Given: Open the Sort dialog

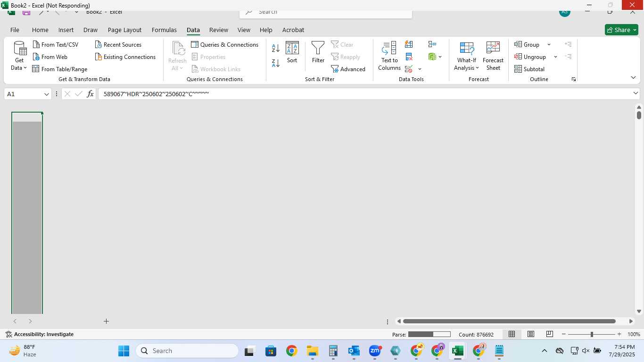Looking at the screenshot, I should click(292, 52).
